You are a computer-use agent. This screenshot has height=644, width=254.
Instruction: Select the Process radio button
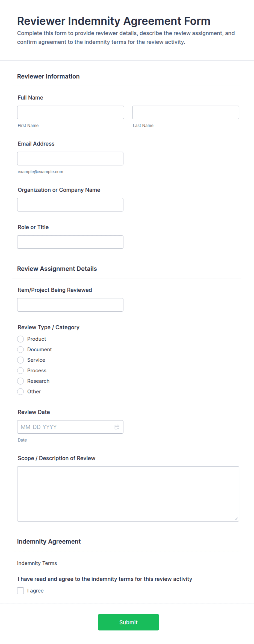(x=20, y=370)
